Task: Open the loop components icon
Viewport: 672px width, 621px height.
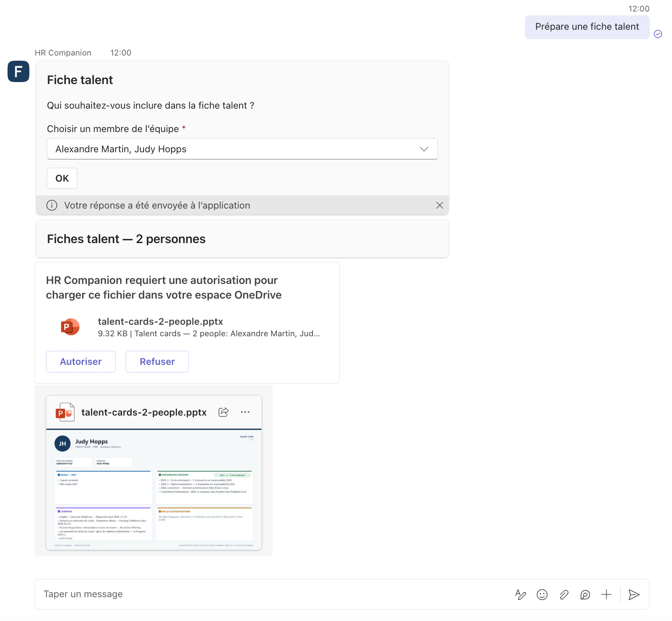Action: click(x=585, y=594)
